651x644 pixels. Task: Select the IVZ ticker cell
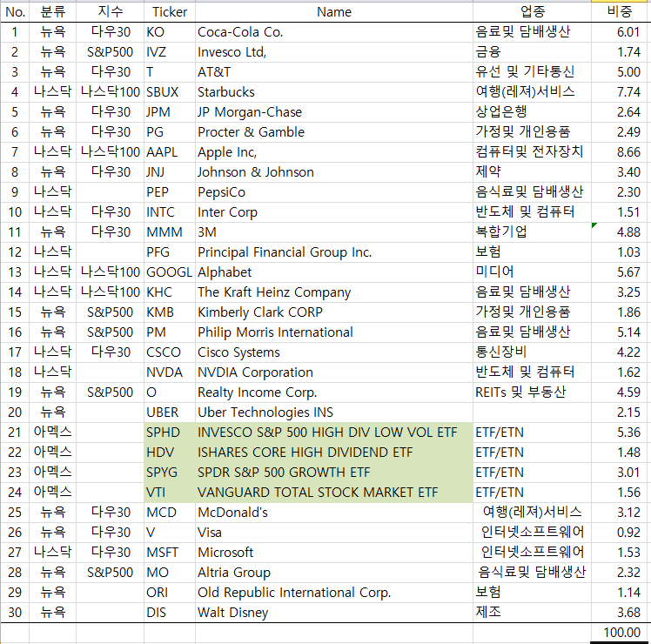pyautogui.click(x=170, y=52)
